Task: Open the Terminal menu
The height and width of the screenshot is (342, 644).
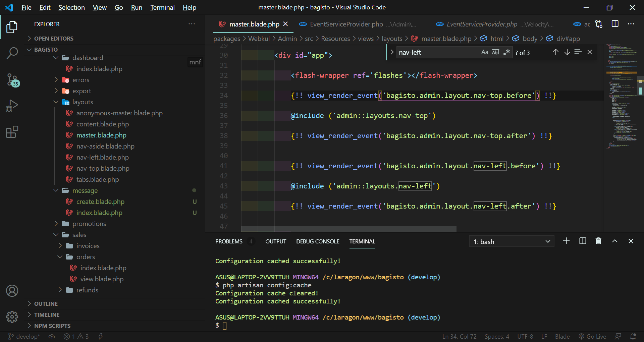Action: (162, 7)
